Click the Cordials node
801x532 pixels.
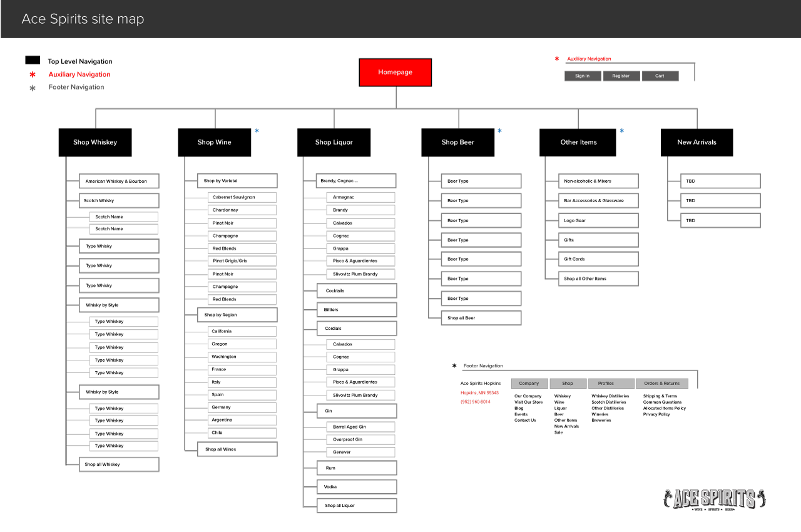click(357, 329)
